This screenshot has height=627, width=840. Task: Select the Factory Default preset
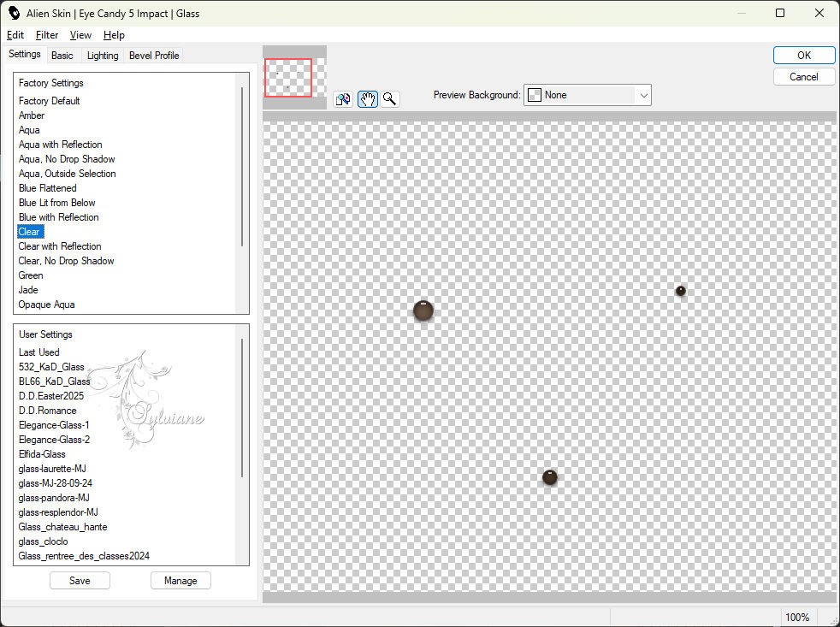(50, 101)
